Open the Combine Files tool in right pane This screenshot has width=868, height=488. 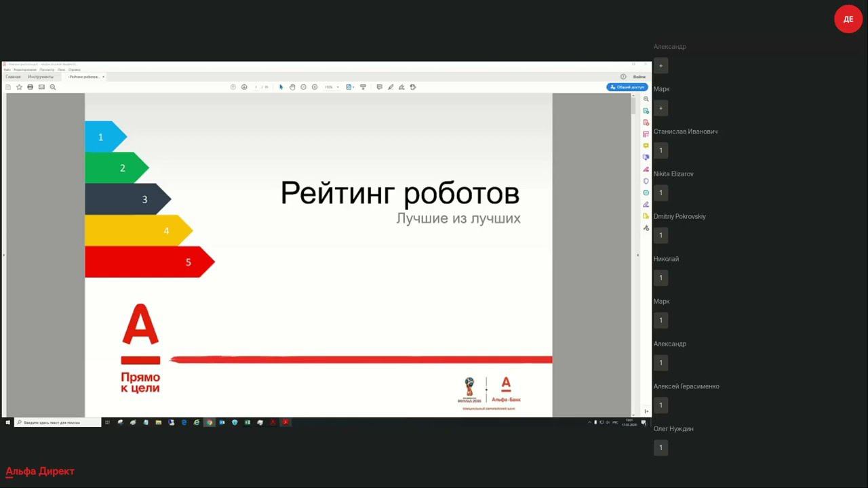click(646, 157)
